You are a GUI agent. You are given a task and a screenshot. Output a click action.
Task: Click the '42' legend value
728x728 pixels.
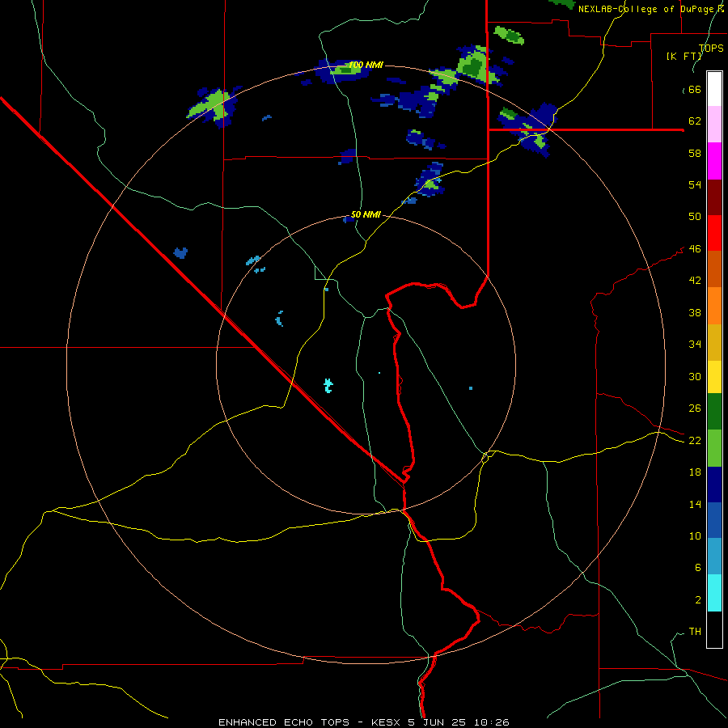[x=695, y=281]
